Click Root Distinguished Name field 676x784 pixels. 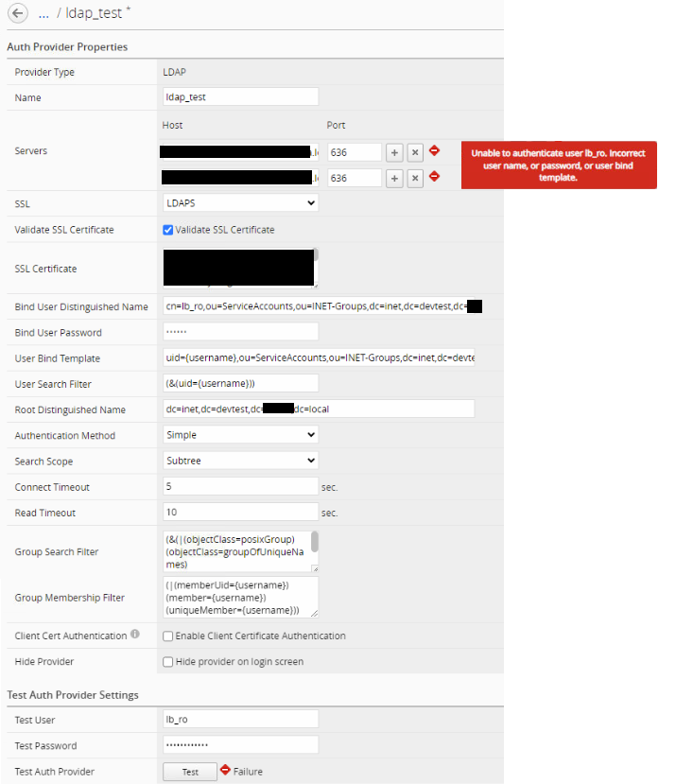319,409
